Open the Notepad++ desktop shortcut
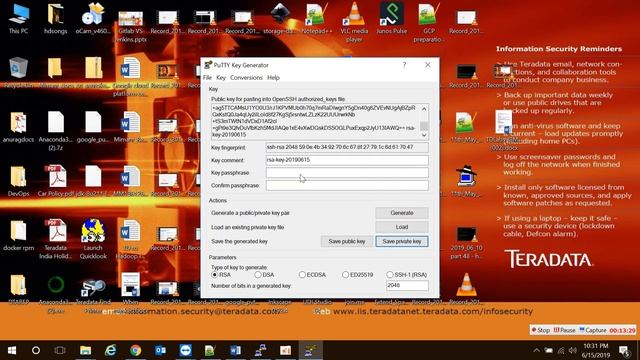 [x=317, y=18]
